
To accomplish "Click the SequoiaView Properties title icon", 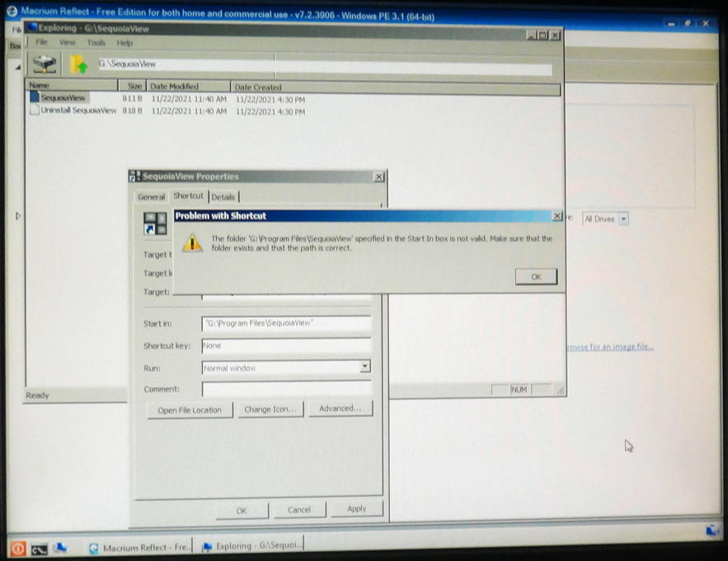I will click(x=134, y=177).
